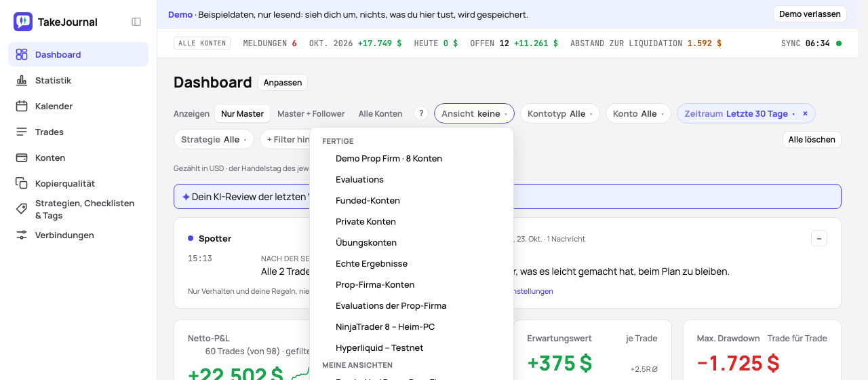Click the OKT. 2026 +17.749 $ entry

[355, 43]
